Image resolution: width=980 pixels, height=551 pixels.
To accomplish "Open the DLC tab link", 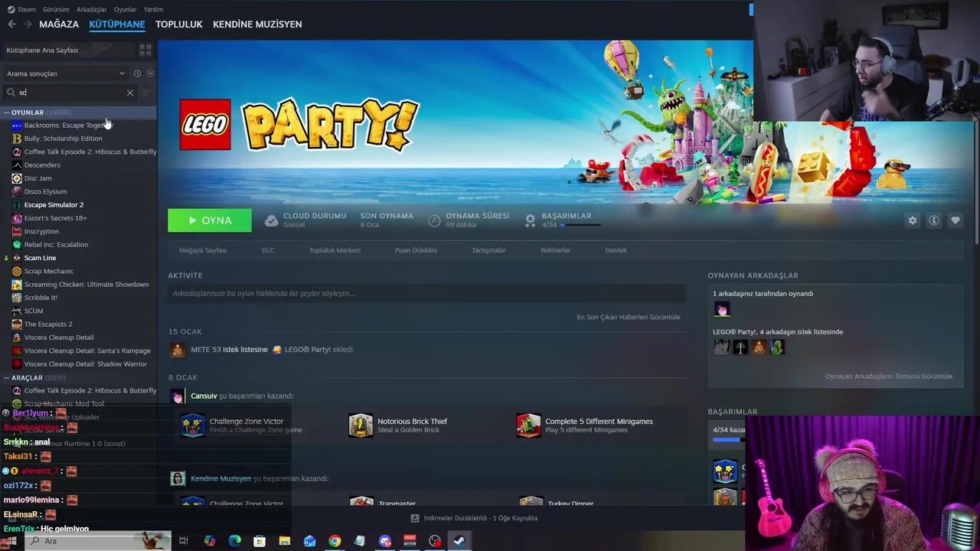I will point(268,250).
